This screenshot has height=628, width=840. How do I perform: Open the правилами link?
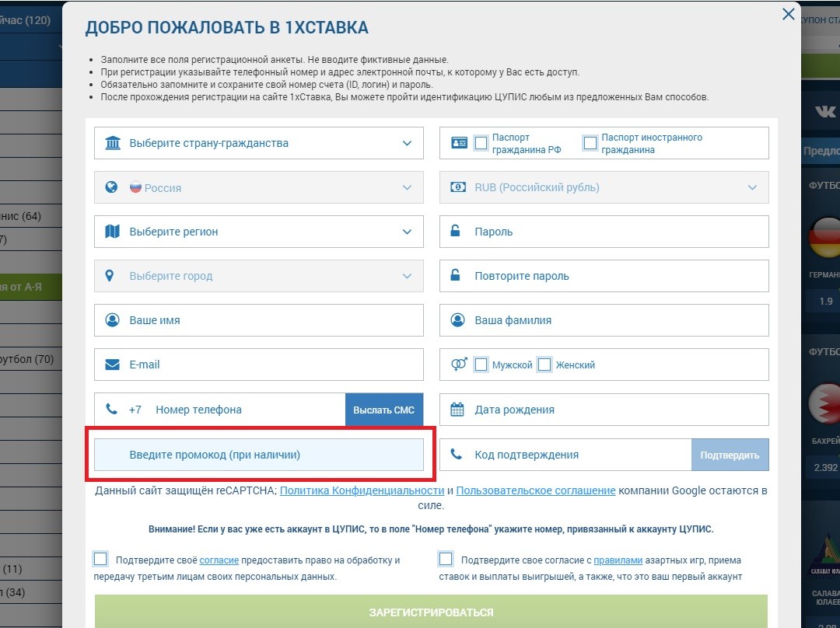tap(618, 560)
